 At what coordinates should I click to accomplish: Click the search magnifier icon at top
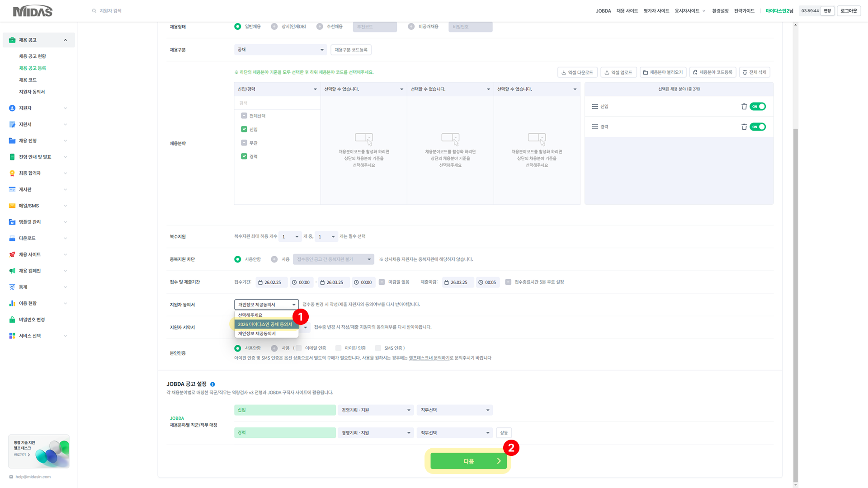(94, 11)
